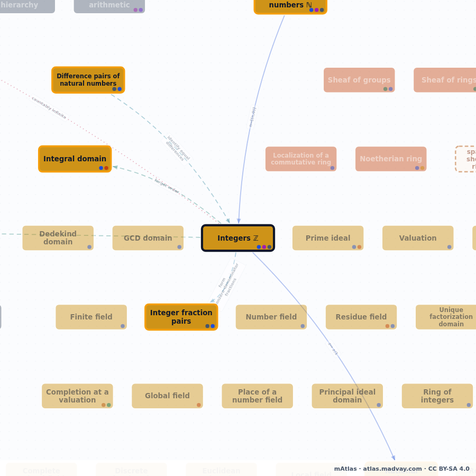Select the Integer fraction pairs node
This screenshot has height=476, width=476.
coord(181,317)
